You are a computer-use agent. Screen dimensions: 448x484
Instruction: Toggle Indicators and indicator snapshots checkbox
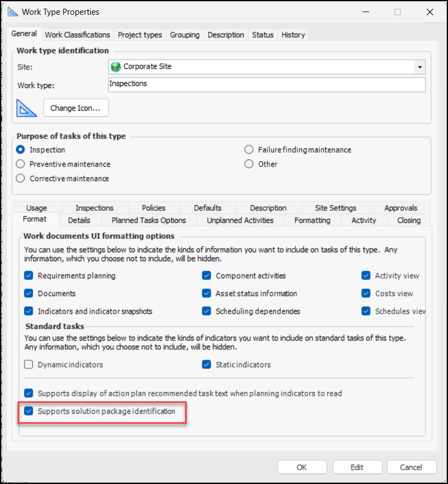28,311
